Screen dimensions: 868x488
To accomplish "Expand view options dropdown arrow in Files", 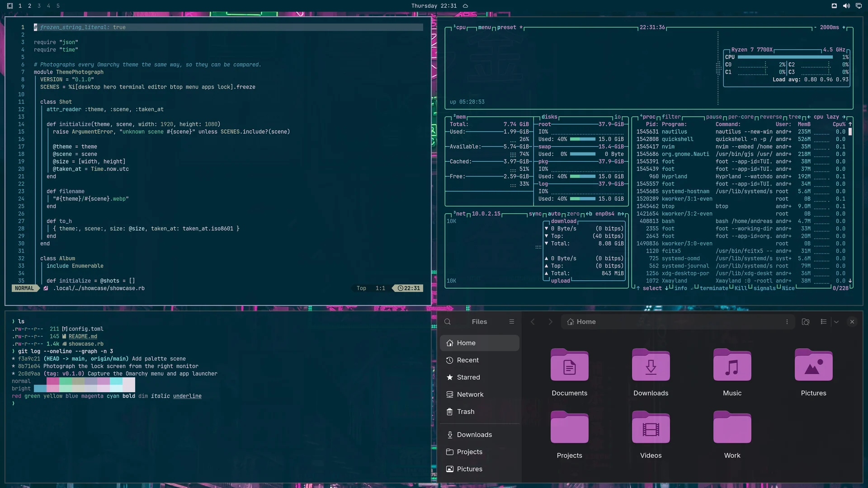I will coord(836,322).
